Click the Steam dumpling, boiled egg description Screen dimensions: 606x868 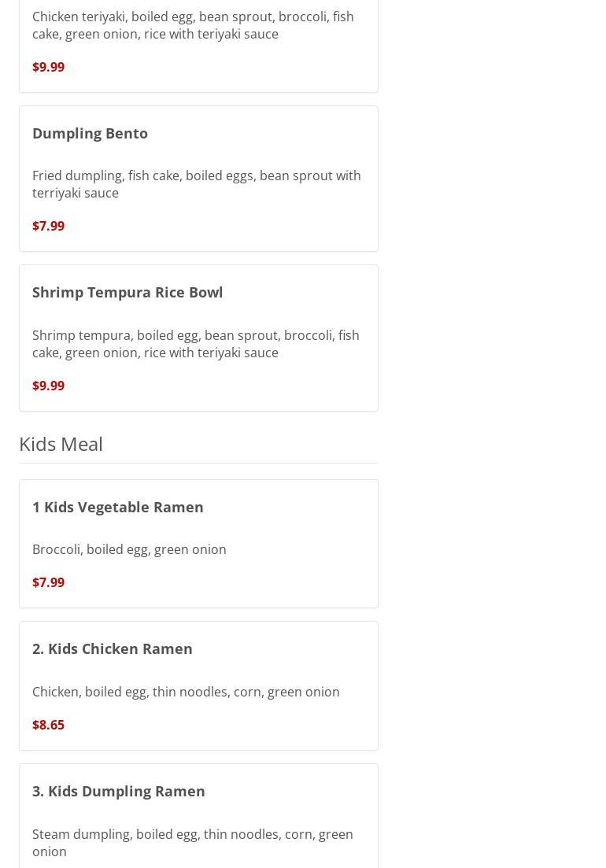193,843
